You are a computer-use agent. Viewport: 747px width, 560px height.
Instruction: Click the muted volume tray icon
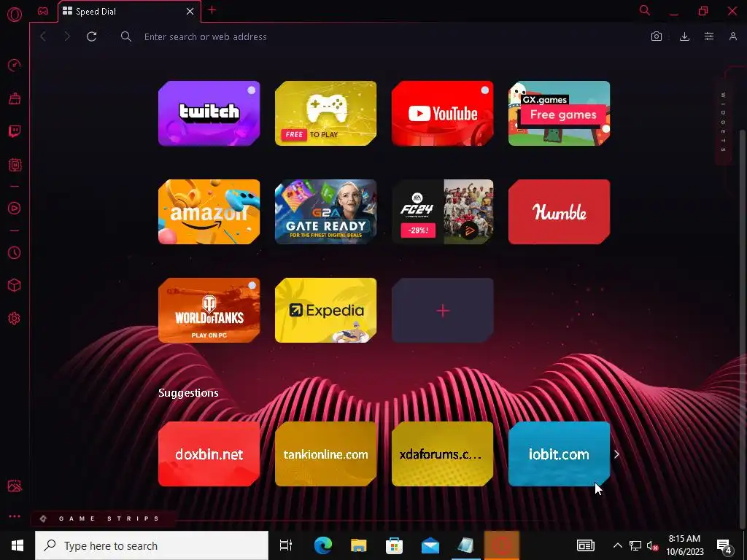pos(652,545)
